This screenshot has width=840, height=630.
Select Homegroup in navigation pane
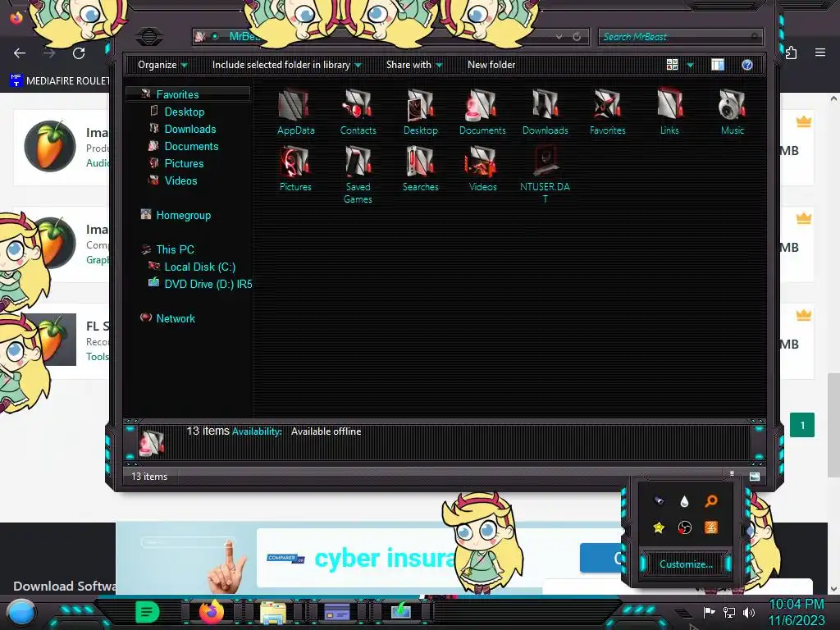tap(183, 216)
